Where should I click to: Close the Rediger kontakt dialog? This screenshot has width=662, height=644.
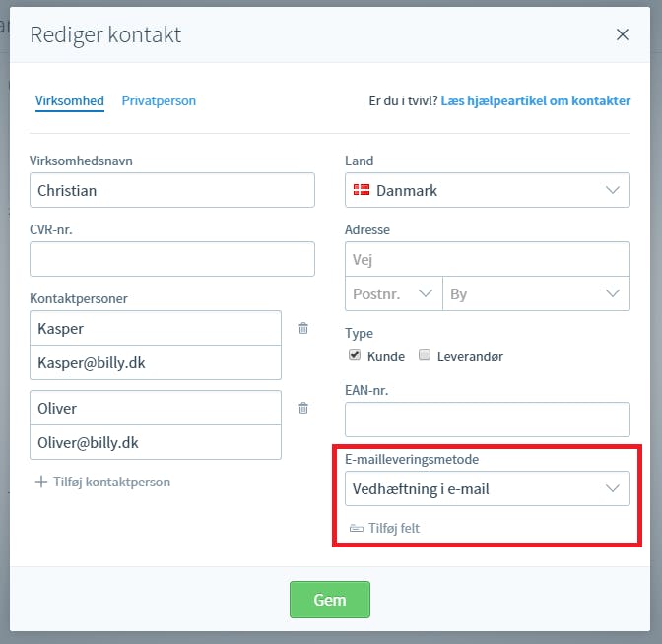(623, 34)
